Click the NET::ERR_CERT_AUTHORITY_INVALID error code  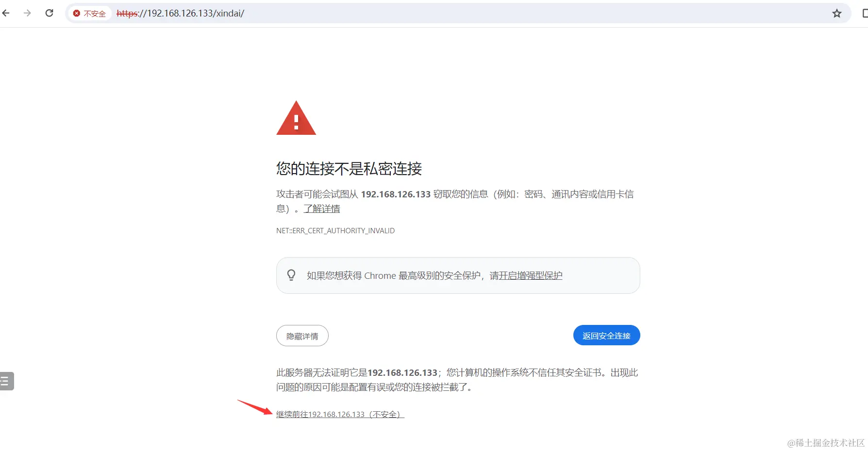coord(335,231)
